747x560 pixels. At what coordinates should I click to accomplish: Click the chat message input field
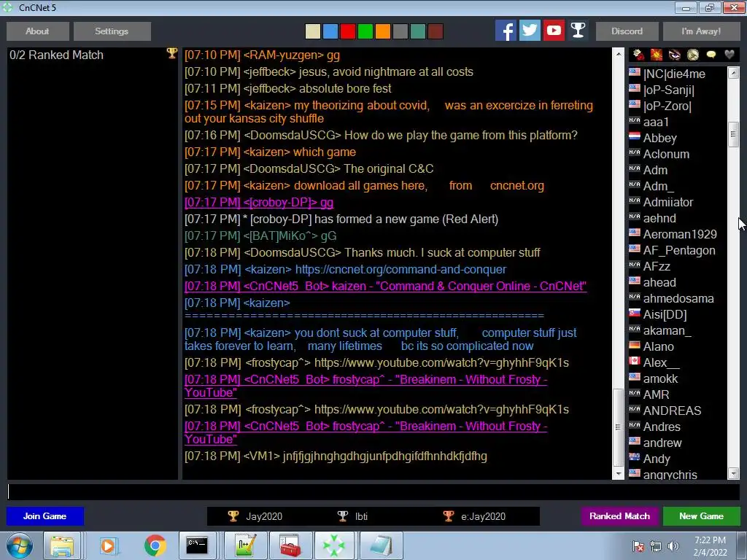(373, 492)
